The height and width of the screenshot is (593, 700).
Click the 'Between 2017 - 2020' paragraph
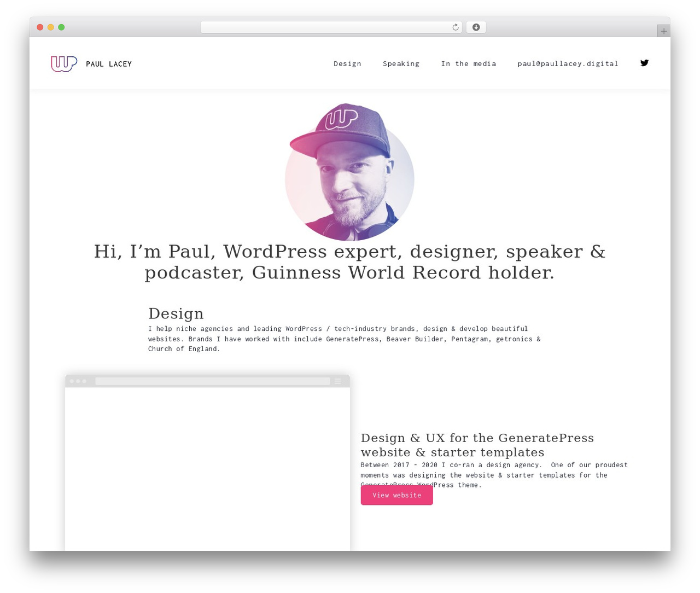(x=494, y=474)
